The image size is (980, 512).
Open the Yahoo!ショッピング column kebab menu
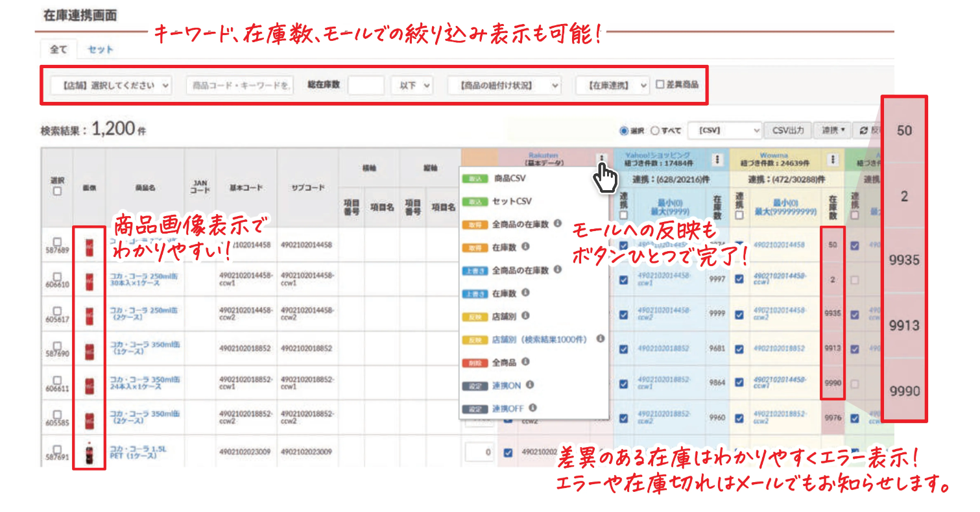pos(717,159)
